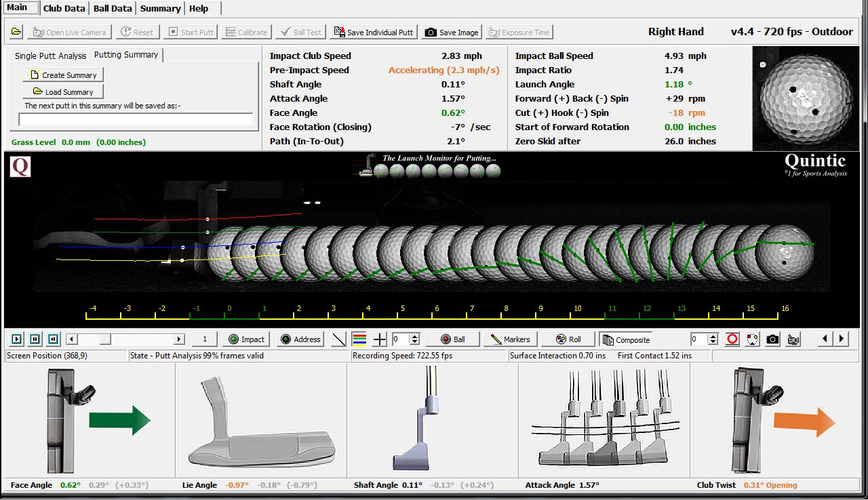Click the multicolor horizontal lines icon

point(360,339)
